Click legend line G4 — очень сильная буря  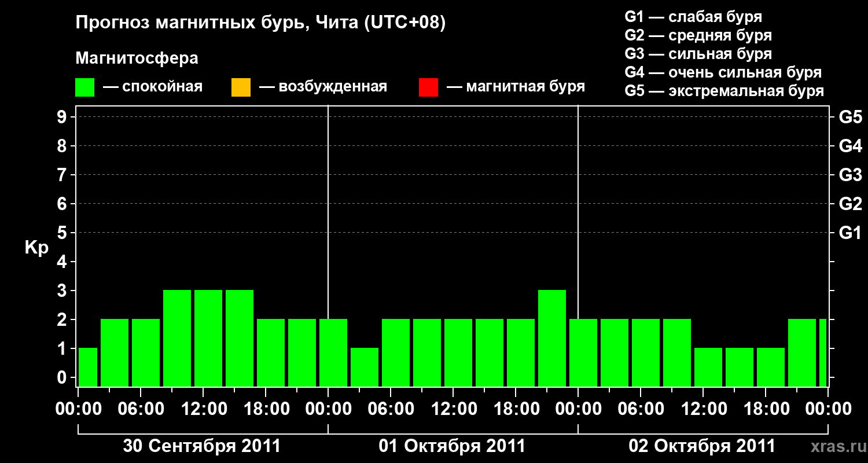(x=723, y=72)
